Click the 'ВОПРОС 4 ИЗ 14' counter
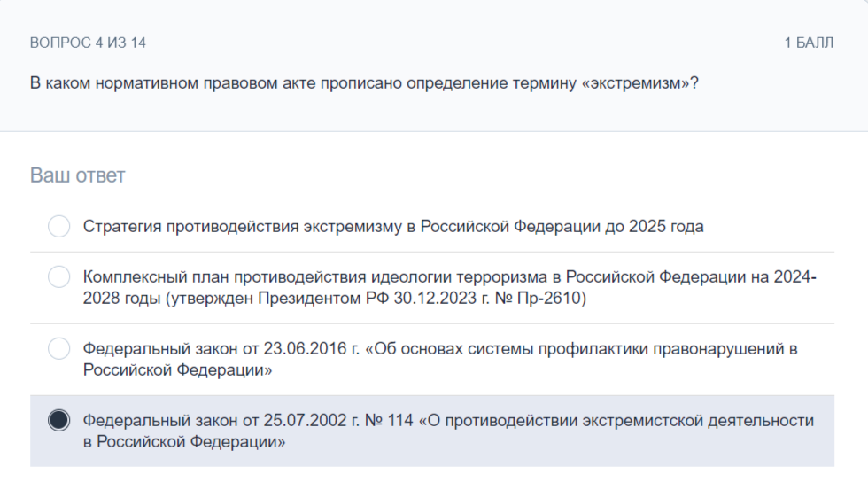This screenshot has width=868, height=482. [88, 43]
